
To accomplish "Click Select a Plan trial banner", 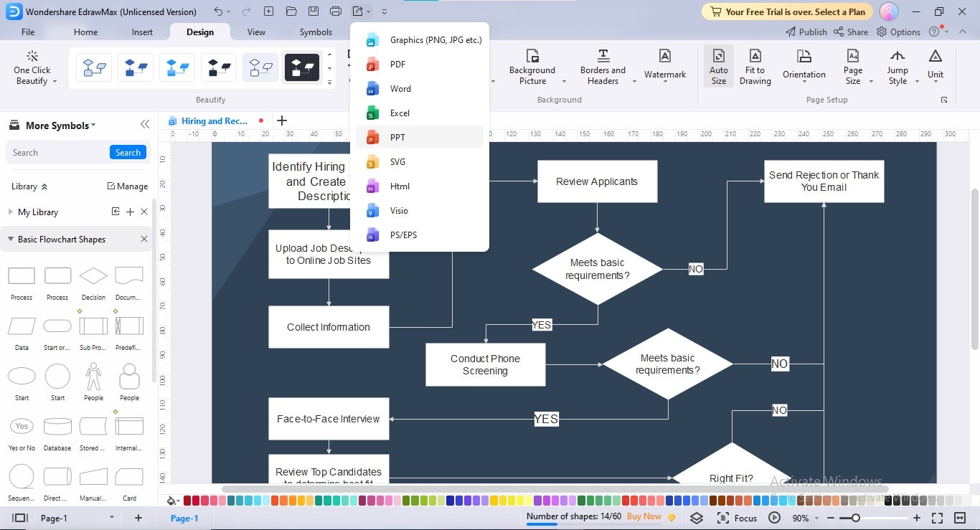I will click(787, 11).
